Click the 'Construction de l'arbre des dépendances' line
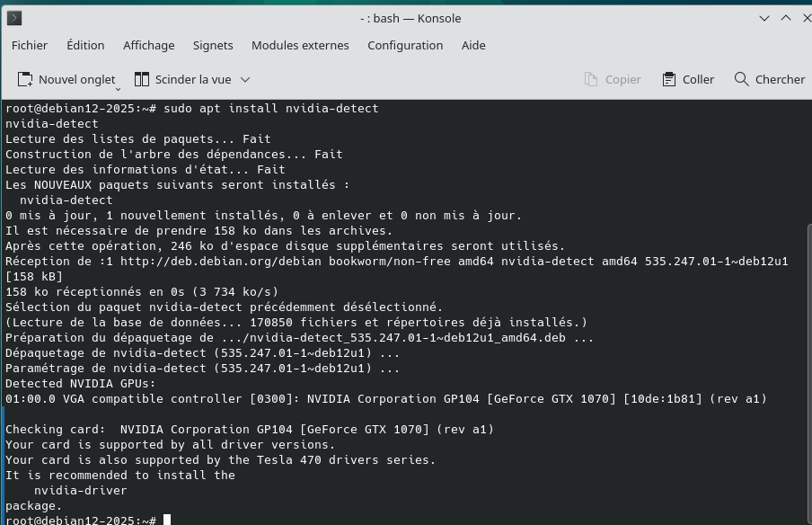 pyautogui.click(x=174, y=155)
